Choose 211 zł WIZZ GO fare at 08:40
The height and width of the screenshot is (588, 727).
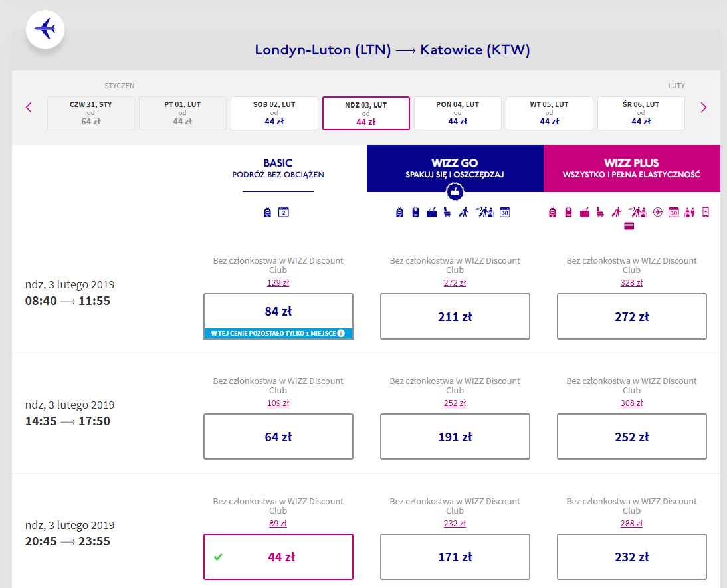pyautogui.click(x=455, y=316)
